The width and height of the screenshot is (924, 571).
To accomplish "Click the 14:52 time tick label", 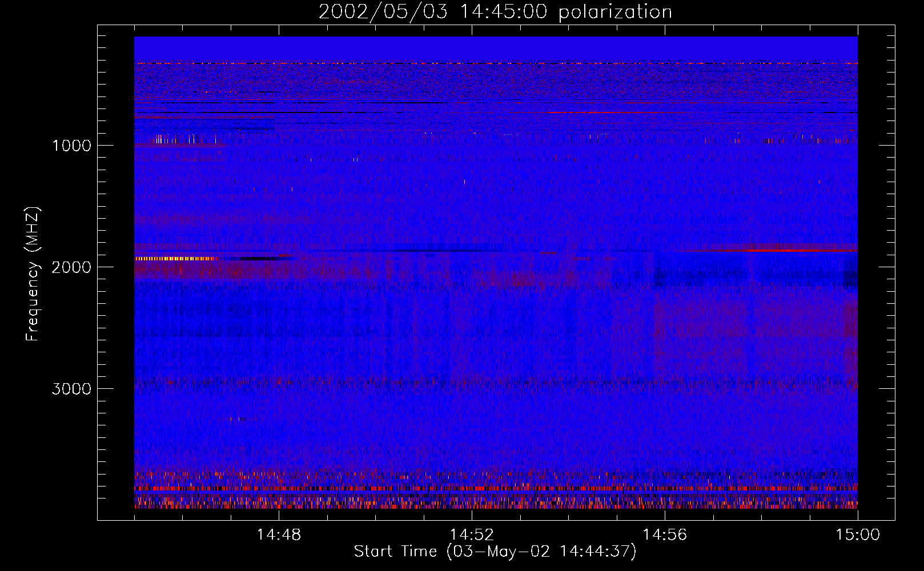I will click(x=472, y=535).
